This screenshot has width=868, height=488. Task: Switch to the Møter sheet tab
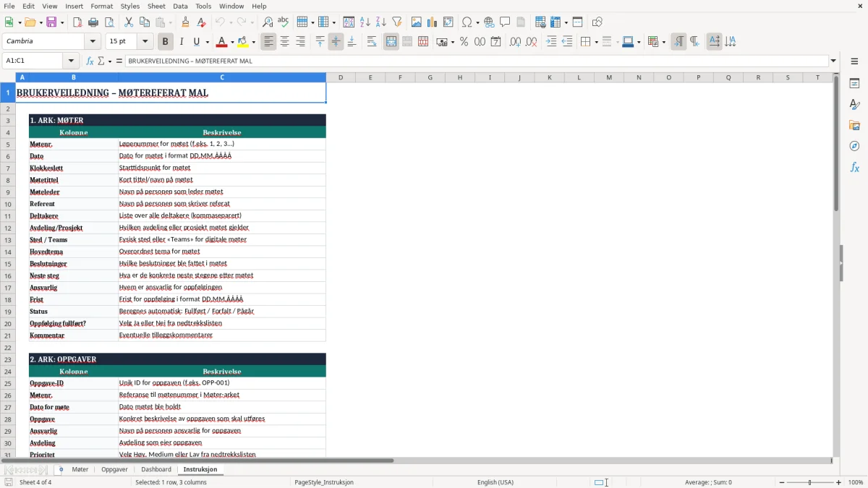(80, 469)
